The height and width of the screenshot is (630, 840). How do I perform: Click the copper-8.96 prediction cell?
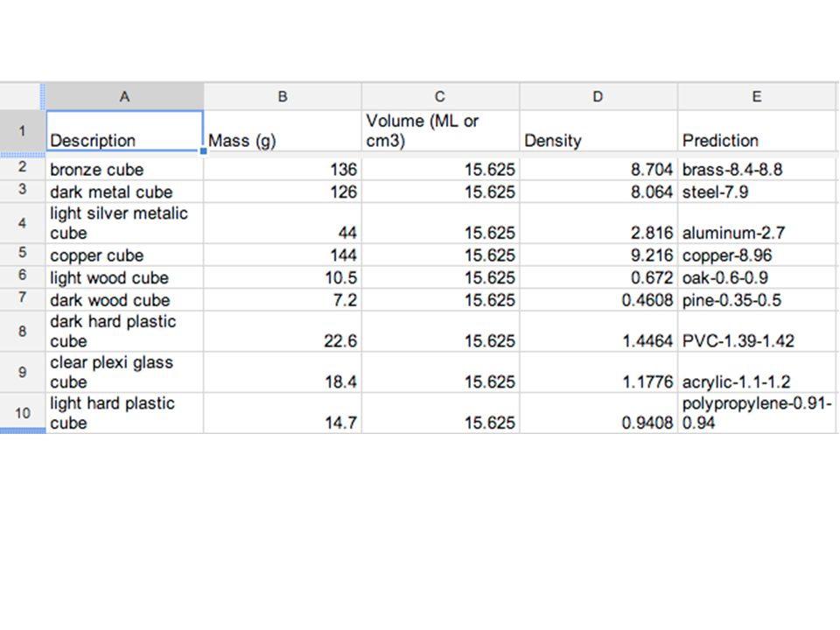click(x=756, y=255)
